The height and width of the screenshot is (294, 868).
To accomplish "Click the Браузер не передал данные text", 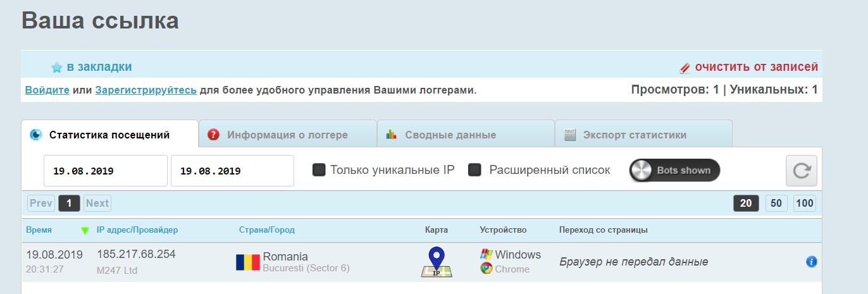I will pos(634,262).
